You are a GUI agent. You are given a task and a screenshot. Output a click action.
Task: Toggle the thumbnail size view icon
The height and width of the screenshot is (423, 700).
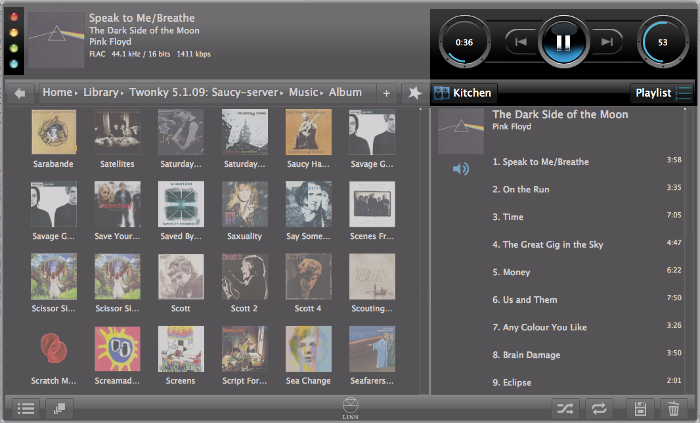pyautogui.click(x=59, y=408)
